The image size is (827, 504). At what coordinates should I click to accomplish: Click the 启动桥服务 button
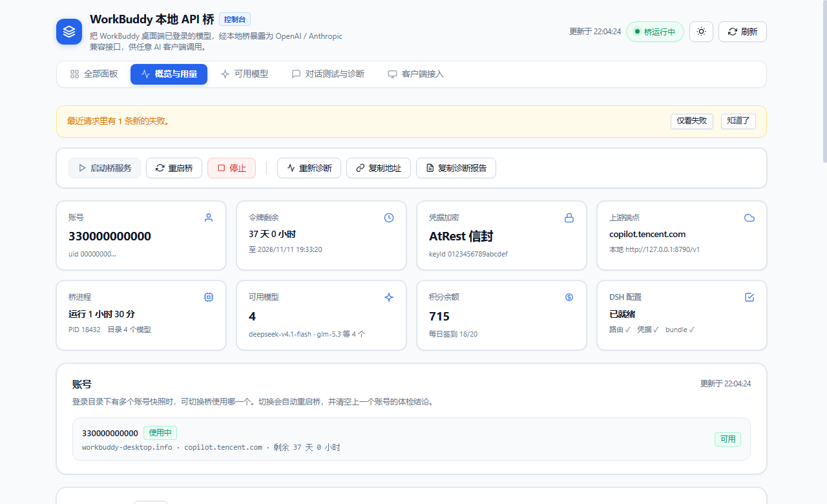pyautogui.click(x=105, y=168)
